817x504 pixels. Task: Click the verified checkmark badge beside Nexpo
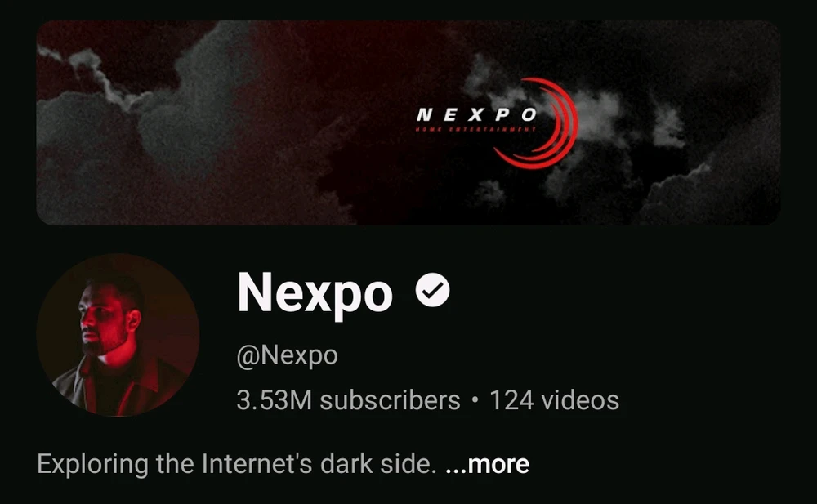[432, 290]
